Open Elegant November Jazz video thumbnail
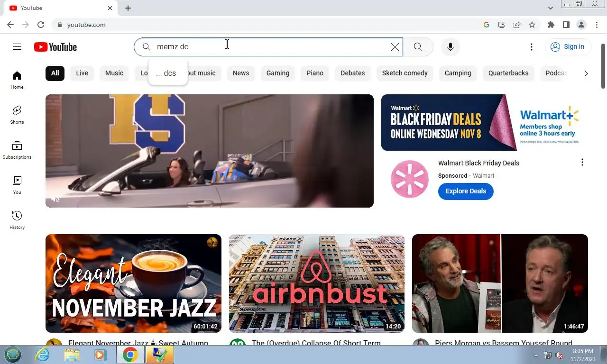This screenshot has height=364, width=607. (x=133, y=283)
